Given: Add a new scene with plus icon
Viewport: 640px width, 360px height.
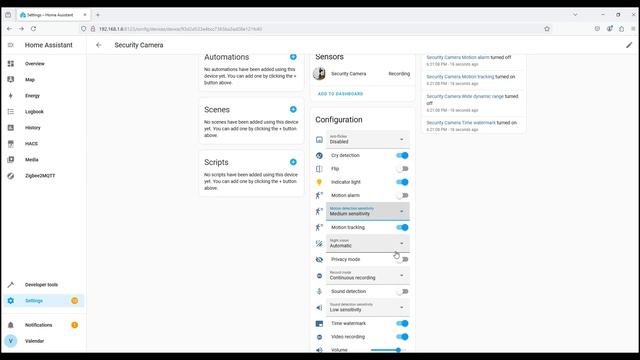Looking at the screenshot, I should [x=293, y=109].
